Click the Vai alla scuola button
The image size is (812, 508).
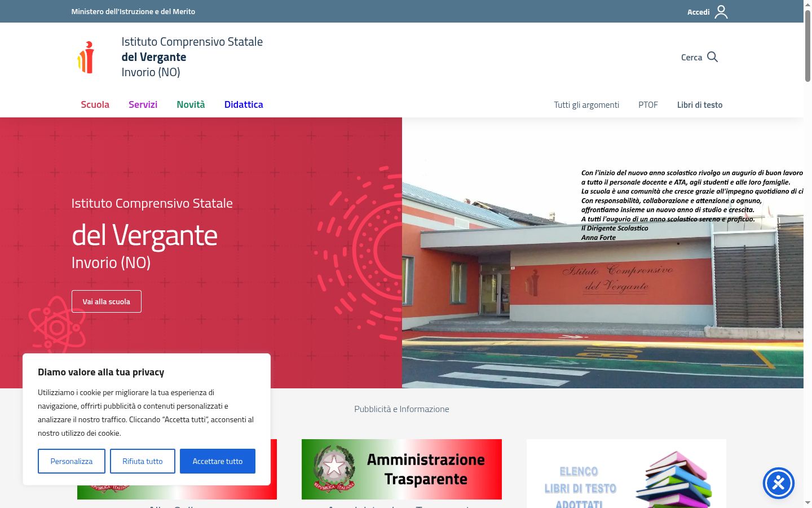107,301
